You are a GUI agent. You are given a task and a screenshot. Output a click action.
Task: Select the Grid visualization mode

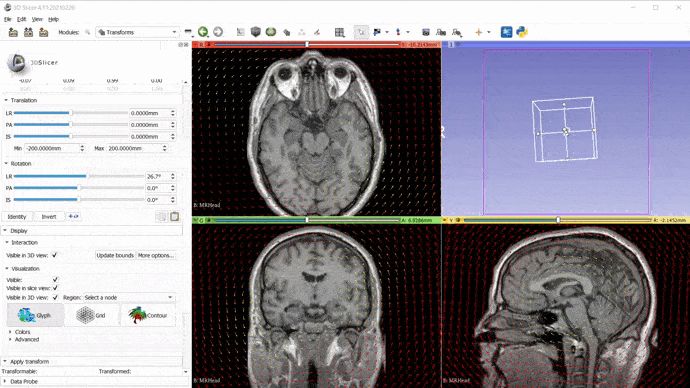(x=92, y=315)
